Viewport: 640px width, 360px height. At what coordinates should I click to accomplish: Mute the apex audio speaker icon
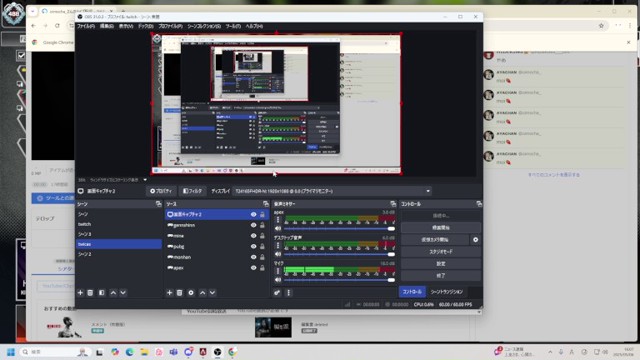tap(278, 229)
